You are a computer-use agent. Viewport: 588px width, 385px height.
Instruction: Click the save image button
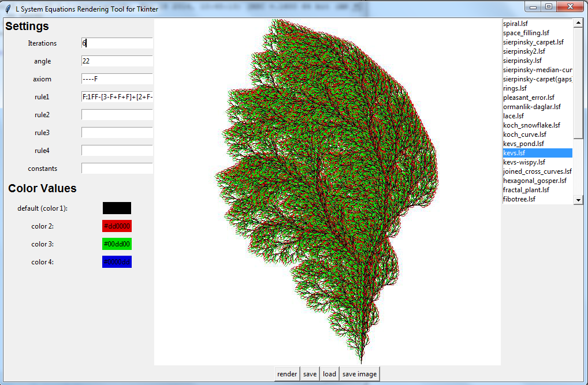(x=359, y=374)
